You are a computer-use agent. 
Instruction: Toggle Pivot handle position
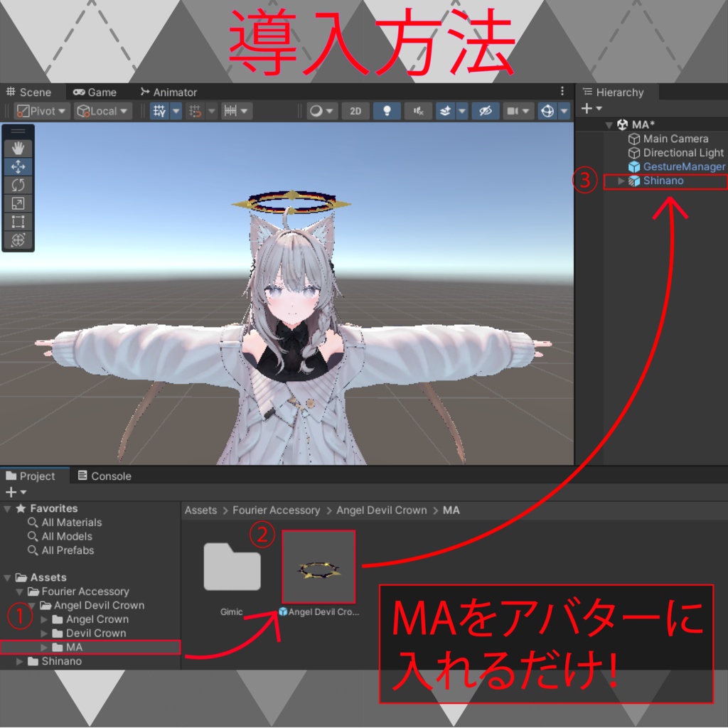(42, 111)
